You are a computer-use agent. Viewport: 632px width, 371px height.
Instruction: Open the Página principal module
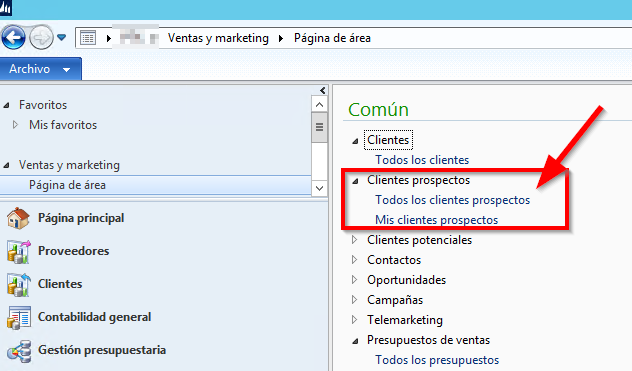[x=81, y=218]
